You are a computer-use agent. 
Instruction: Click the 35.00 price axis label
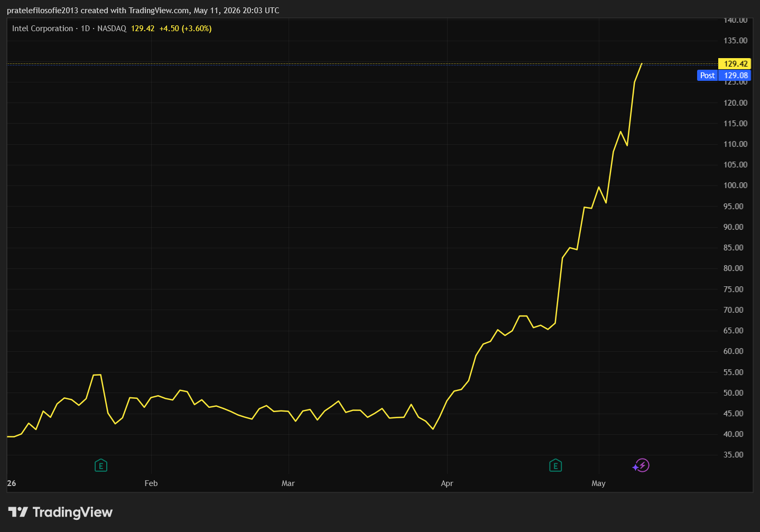coord(733,455)
